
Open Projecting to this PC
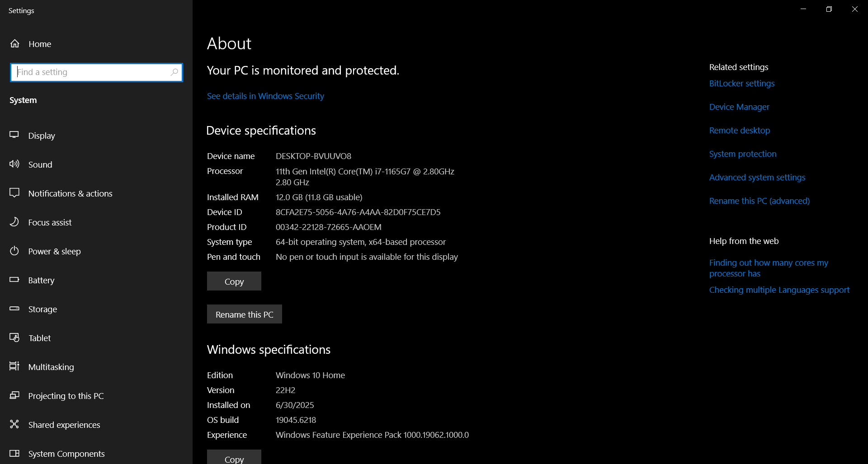click(96, 396)
